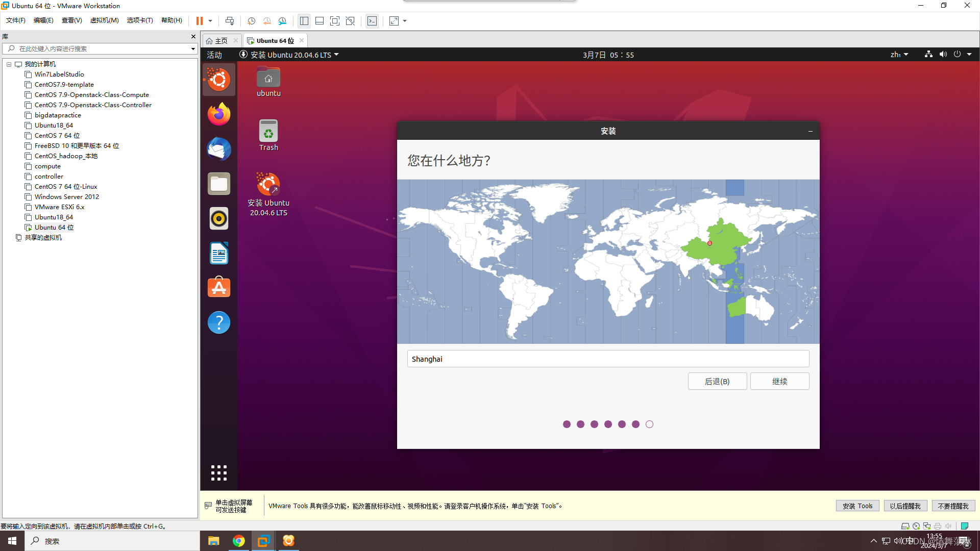Click the 安装 Tools button
Image resolution: width=980 pixels, height=551 pixels.
[857, 506]
